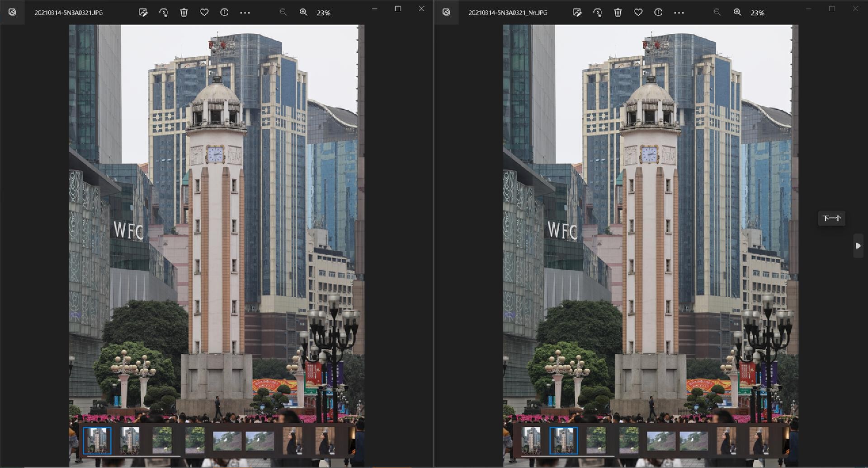
Task: Show file info for 5N3A0321_Nn.JPG
Action: click(658, 13)
